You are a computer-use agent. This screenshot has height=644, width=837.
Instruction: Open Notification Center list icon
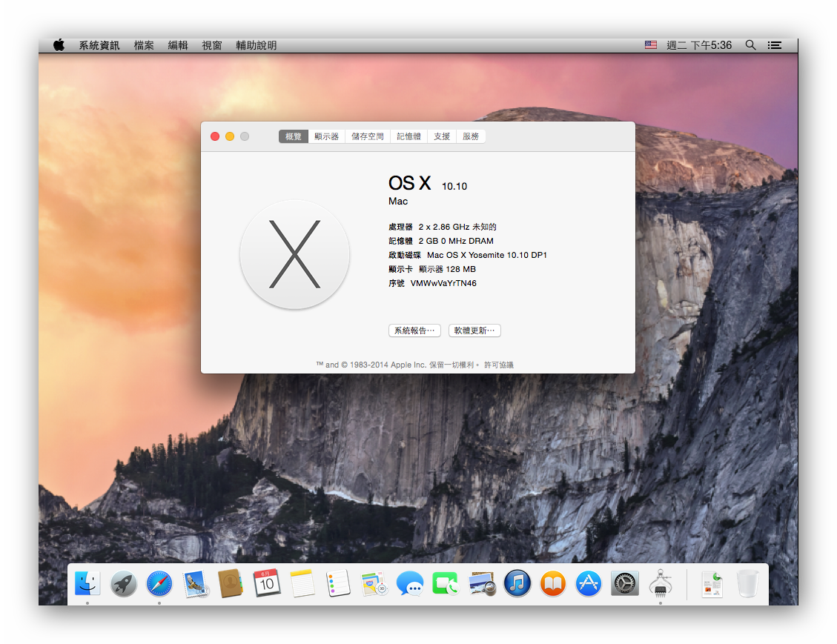click(x=775, y=45)
